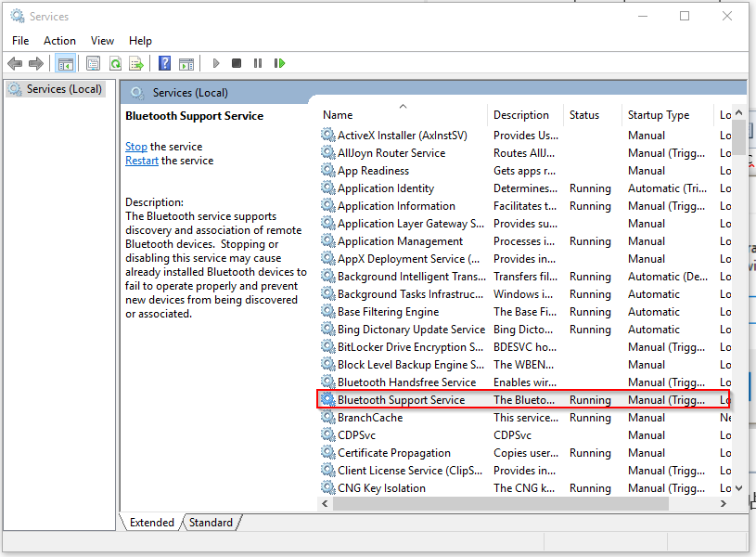Click the vertical scrollbar down arrow

[x=738, y=488]
